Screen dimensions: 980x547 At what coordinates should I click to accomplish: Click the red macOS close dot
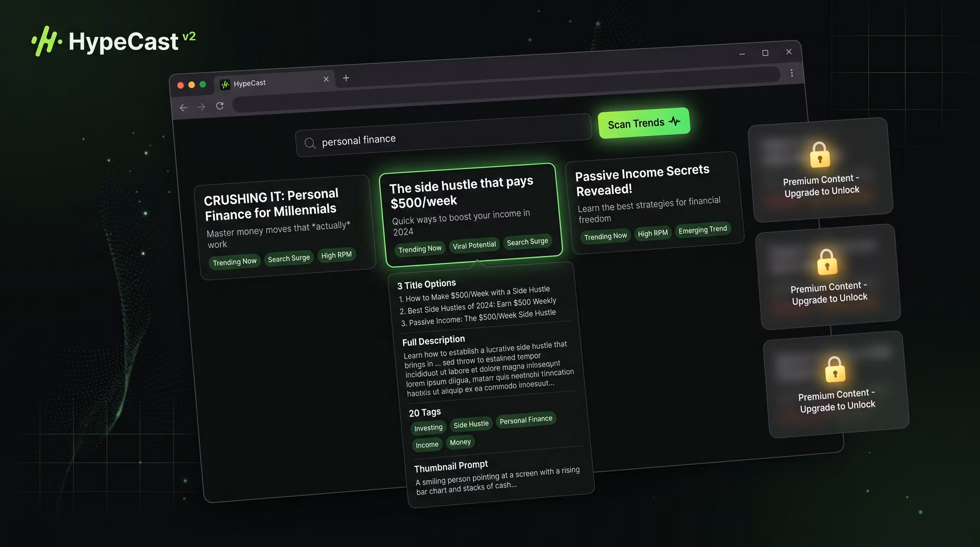[181, 85]
